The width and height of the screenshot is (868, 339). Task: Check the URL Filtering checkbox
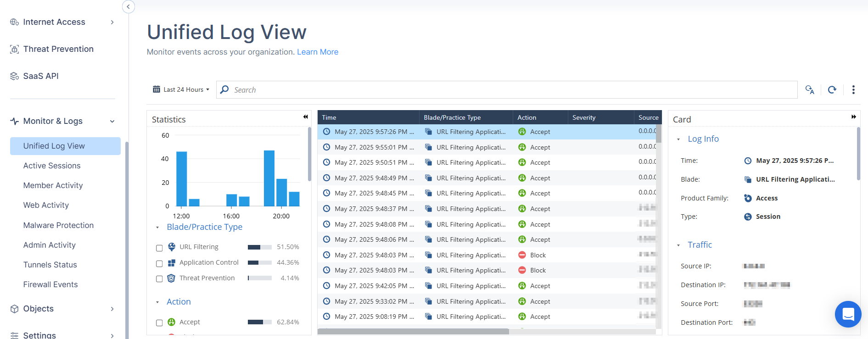[159, 248]
